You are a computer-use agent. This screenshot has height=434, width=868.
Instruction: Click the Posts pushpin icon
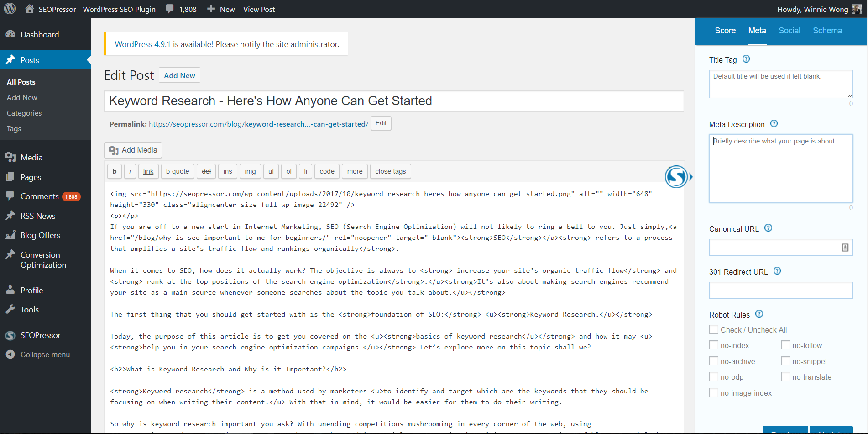[10, 60]
